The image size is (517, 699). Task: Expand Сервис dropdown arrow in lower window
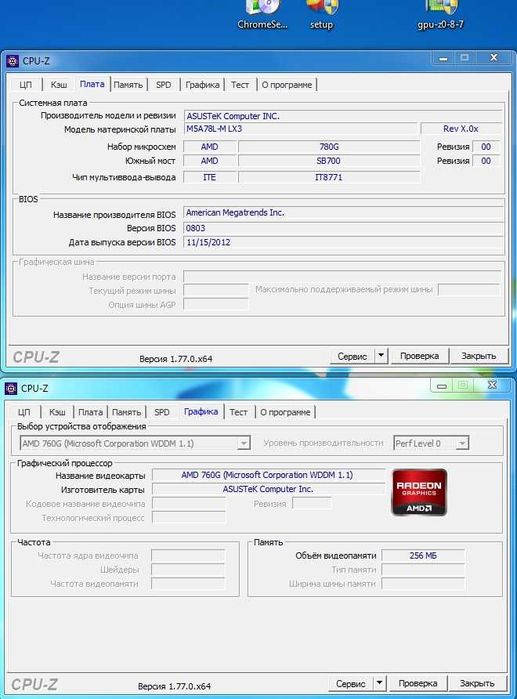(x=379, y=683)
